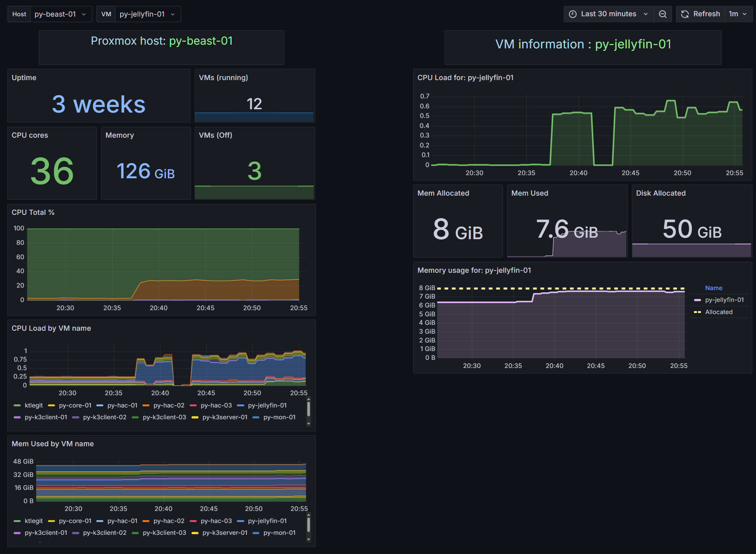Open the Last 30 minutes time picker
756x554 pixels.
pos(608,14)
